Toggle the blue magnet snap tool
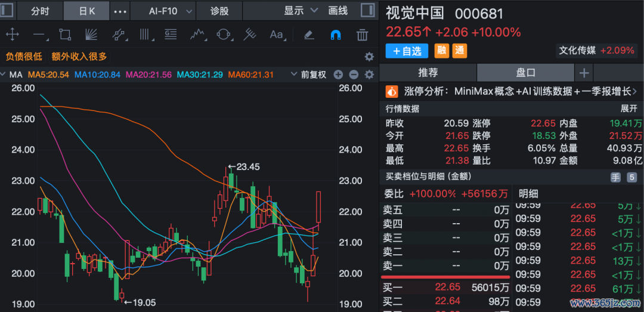This screenshot has height=312, width=644. pos(336,35)
